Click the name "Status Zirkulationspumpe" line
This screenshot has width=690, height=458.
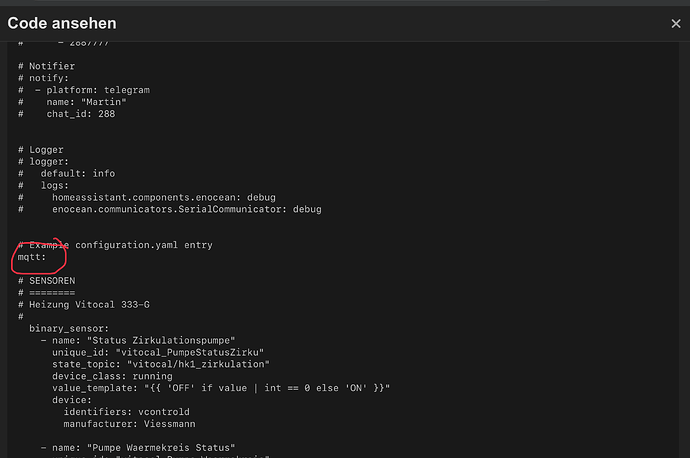coord(138,341)
